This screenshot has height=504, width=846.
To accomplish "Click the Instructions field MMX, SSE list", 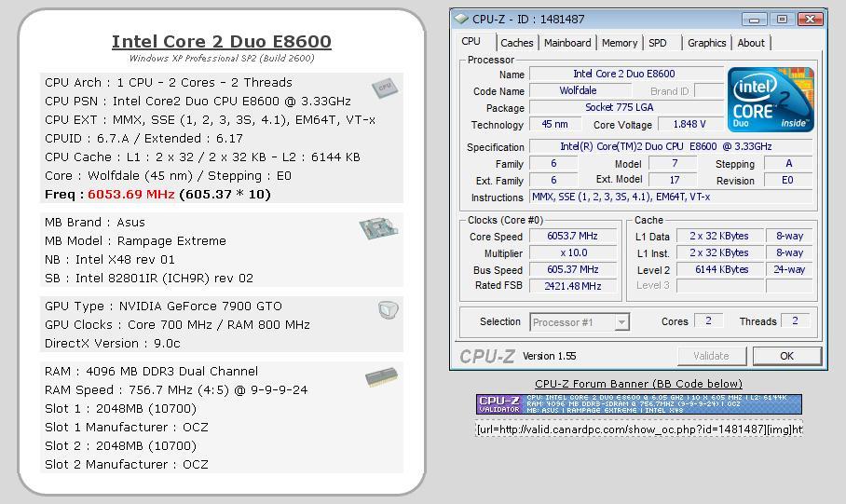I will 671,197.
